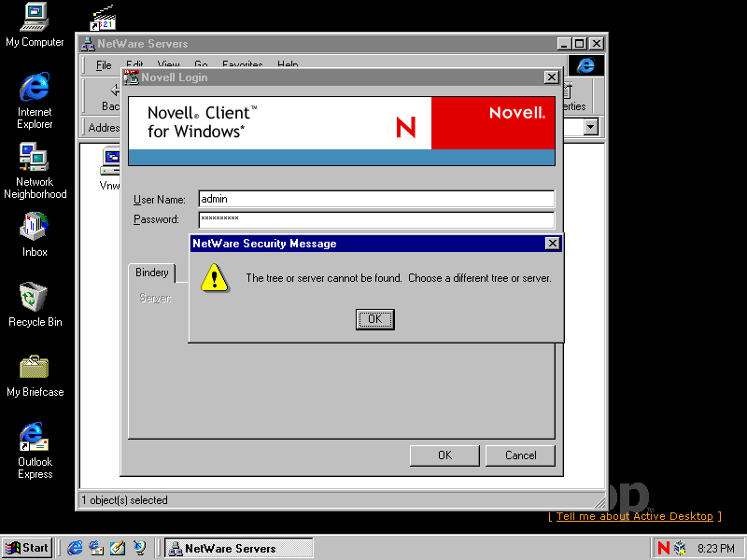Maximize the NetWare Servers window
The image size is (747, 560).
click(579, 44)
